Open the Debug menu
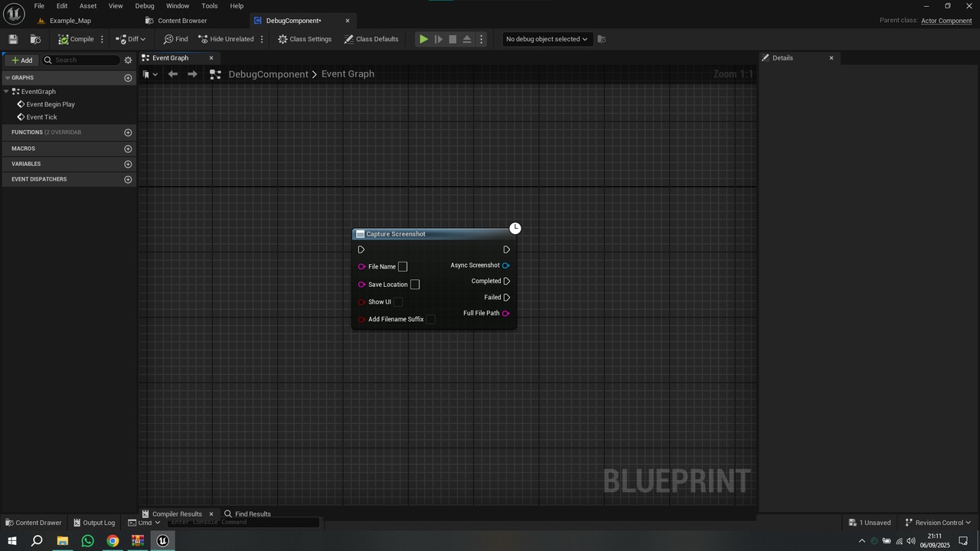 click(x=145, y=6)
